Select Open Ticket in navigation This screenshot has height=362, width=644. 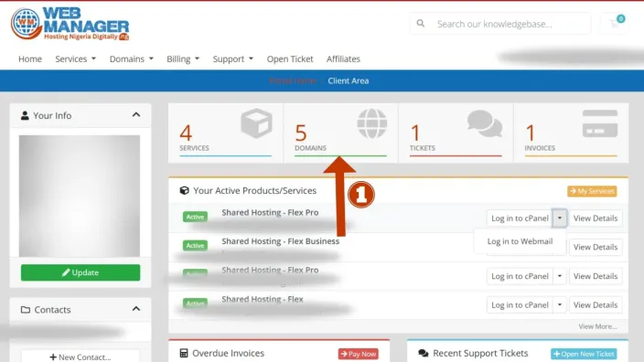[x=290, y=59]
